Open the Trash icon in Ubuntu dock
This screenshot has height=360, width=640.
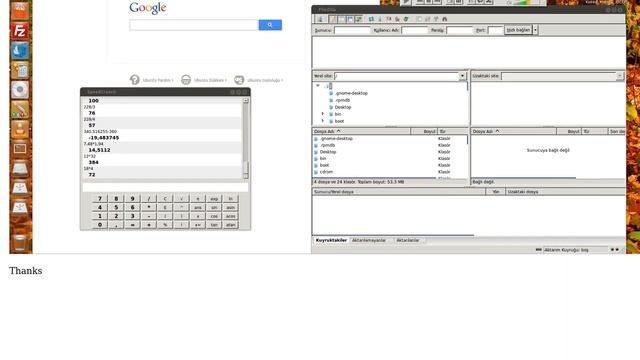tap(20, 243)
